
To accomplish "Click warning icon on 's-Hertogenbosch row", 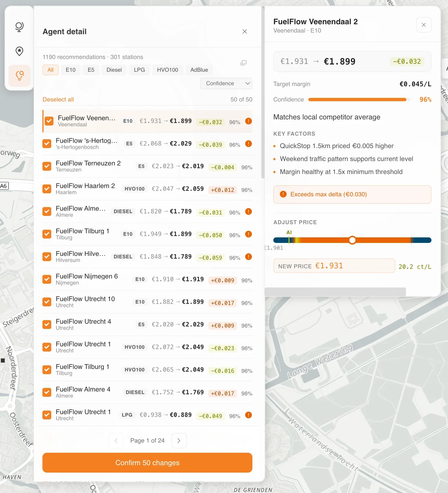I will pyautogui.click(x=249, y=144).
